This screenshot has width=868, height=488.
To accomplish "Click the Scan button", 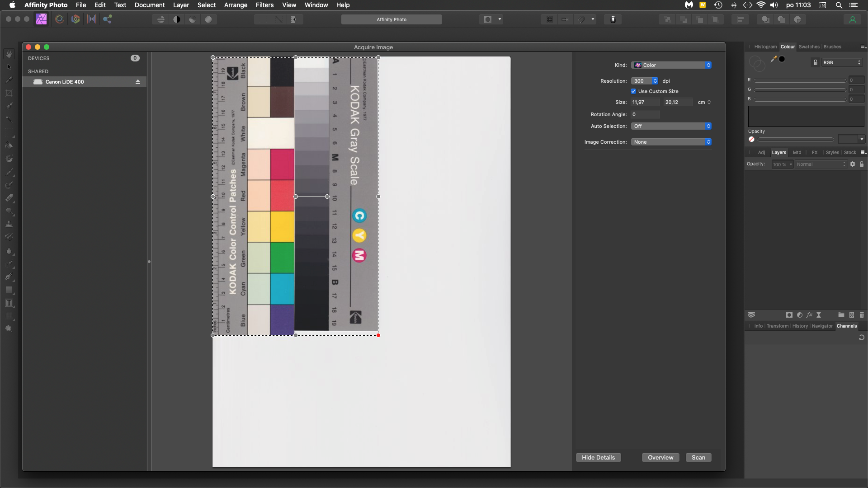I will [x=698, y=457].
